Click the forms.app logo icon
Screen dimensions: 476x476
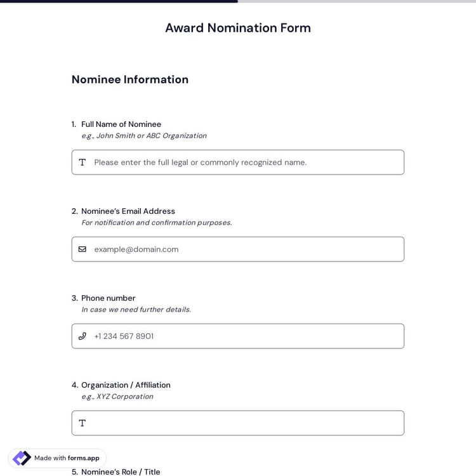[22, 458]
